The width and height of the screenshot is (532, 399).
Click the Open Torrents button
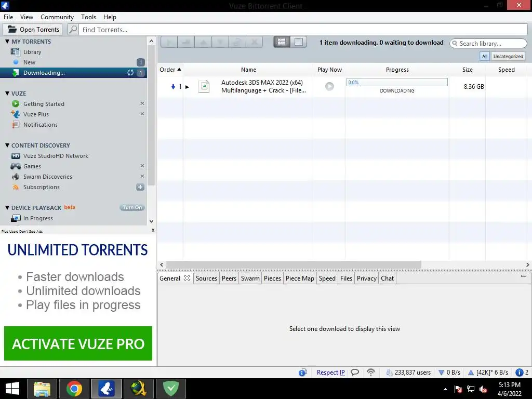coord(33,30)
